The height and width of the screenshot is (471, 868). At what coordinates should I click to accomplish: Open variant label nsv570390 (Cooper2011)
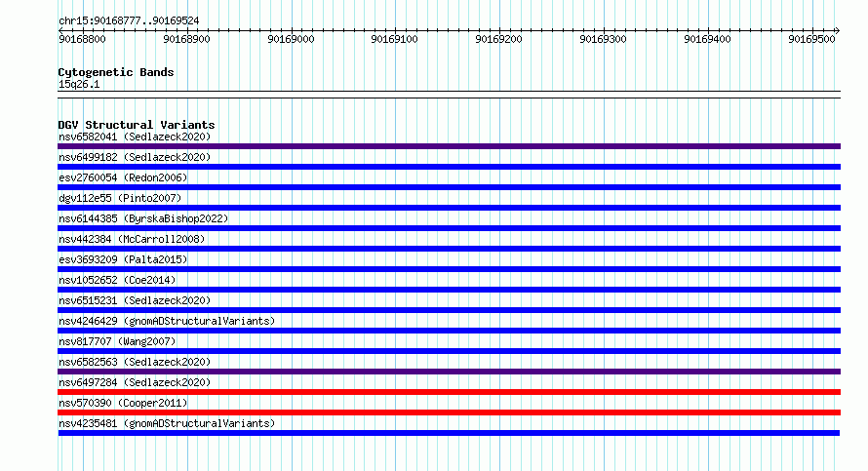click(x=123, y=403)
